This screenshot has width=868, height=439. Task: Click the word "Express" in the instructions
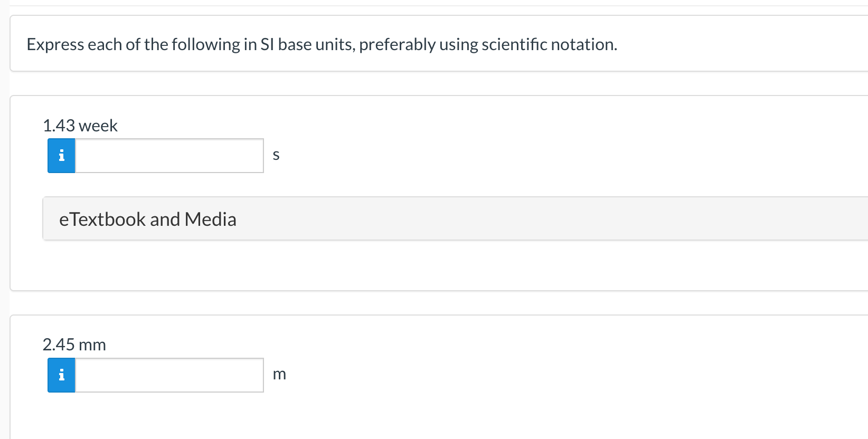pyautogui.click(x=55, y=44)
